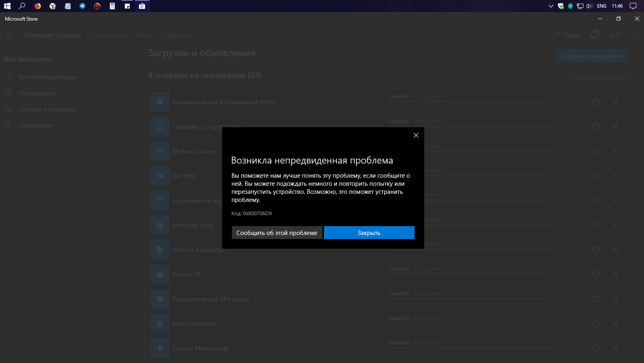Open Подробнее link for Карты Windows
The height and width of the screenshot is (363, 644).
pyautogui.click(x=428, y=318)
